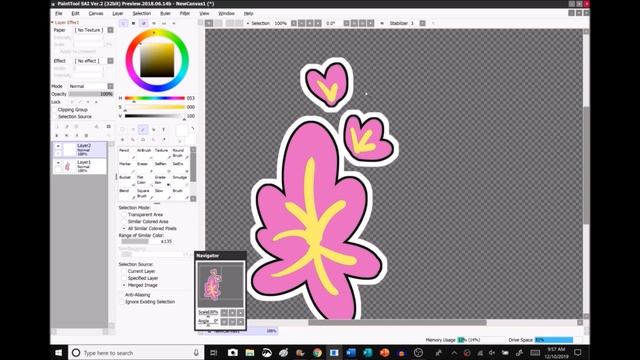Image resolution: width=640 pixels, height=360 pixels.
Task: Open the Selection menu
Action: click(x=142, y=13)
